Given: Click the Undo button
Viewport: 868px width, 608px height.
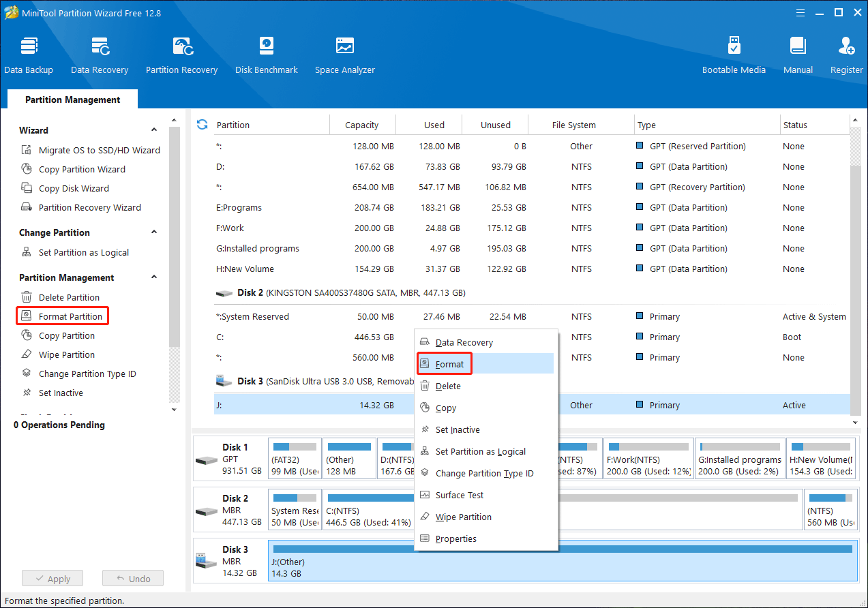Looking at the screenshot, I should 133,579.
